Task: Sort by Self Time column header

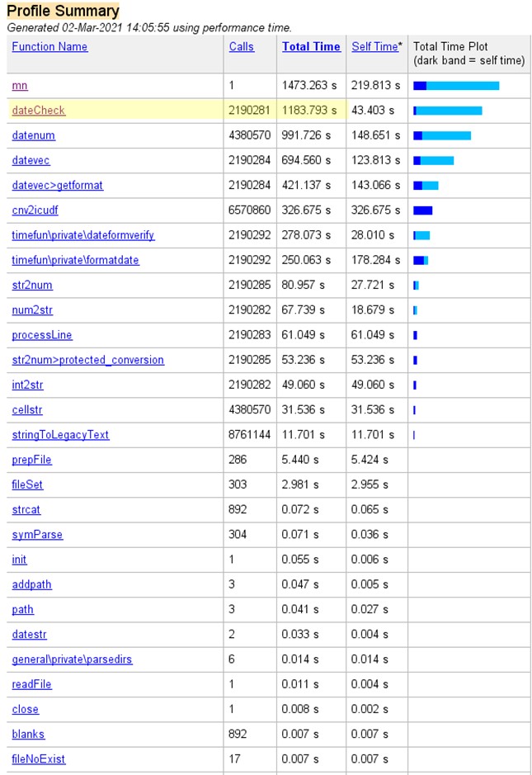Action: pos(374,47)
